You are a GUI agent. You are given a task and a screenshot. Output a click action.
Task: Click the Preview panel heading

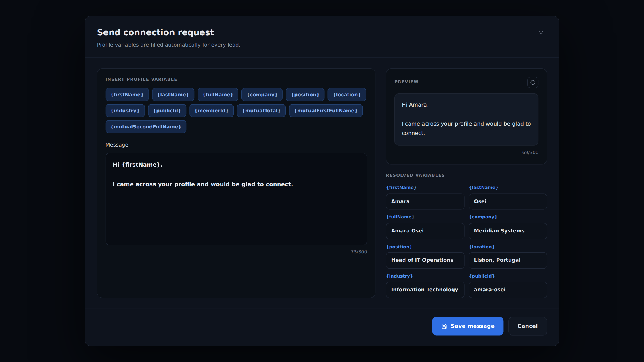click(406, 82)
